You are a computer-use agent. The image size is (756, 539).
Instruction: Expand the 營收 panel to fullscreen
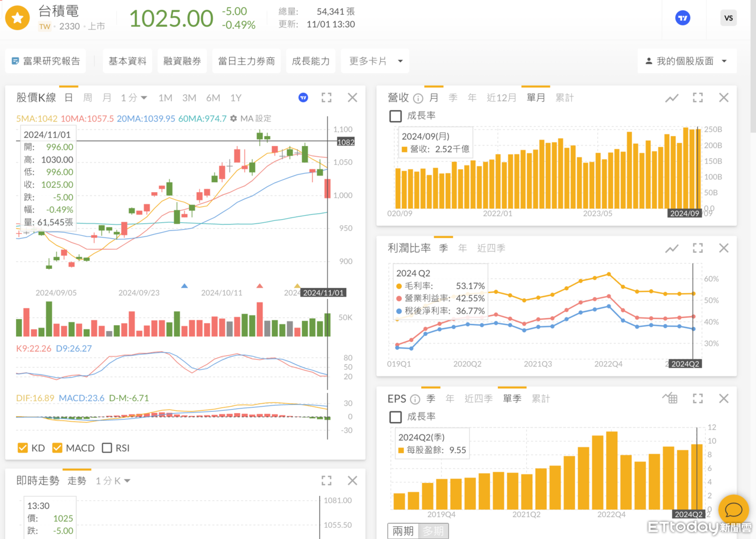698,98
